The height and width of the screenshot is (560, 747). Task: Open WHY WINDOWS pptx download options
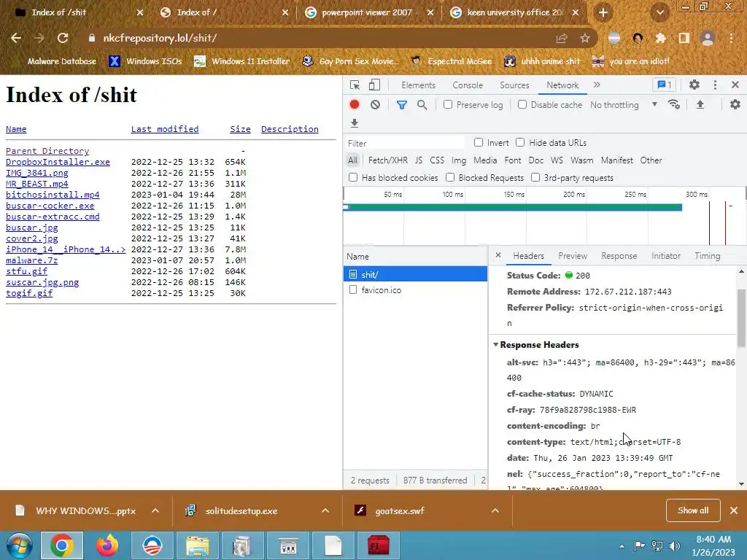155,510
